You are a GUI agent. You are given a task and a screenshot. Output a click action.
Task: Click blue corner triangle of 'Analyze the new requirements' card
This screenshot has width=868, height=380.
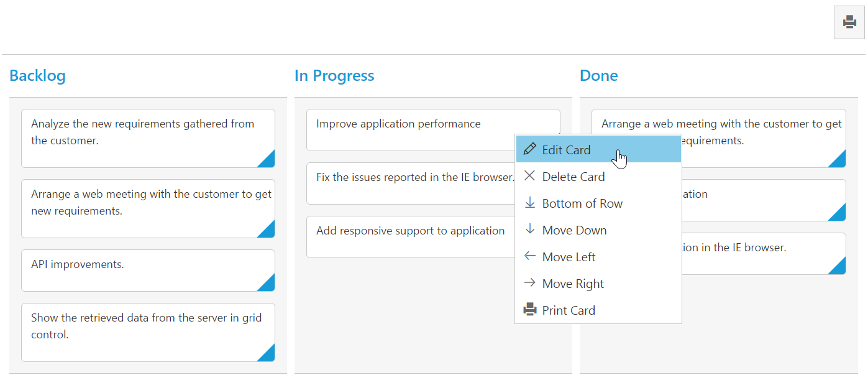click(x=268, y=161)
